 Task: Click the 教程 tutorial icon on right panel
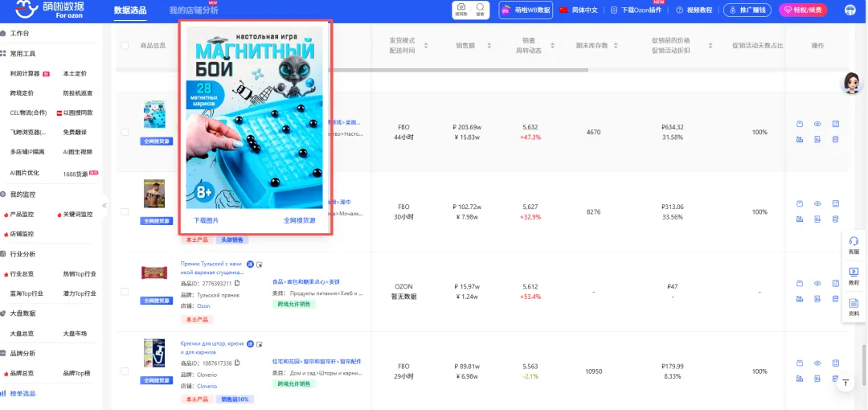tap(854, 275)
